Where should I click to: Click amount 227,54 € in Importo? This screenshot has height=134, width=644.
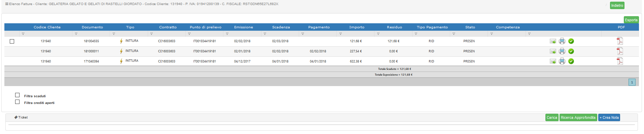coord(356,51)
